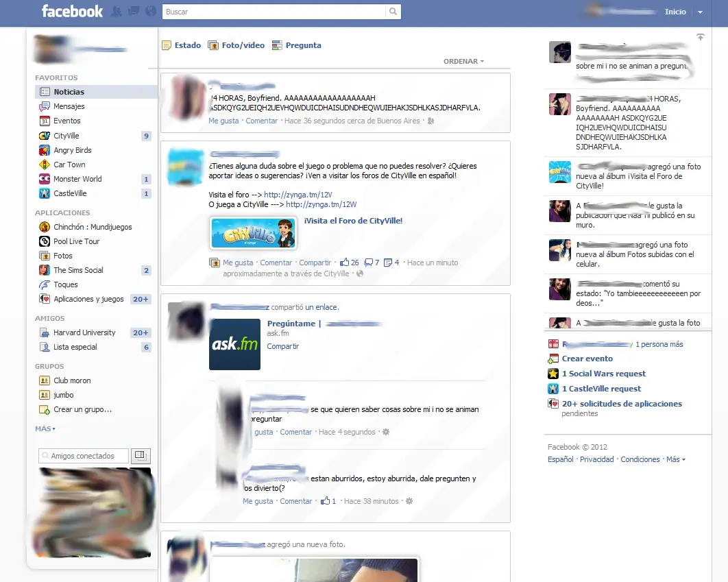View 26 likes thumbs-up on CityVille post
728x582 pixels.
pyautogui.click(x=349, y=263)
